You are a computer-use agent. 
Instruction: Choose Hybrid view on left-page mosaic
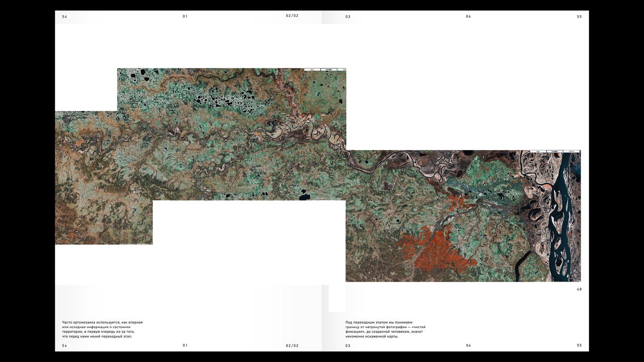click(342, 69)
